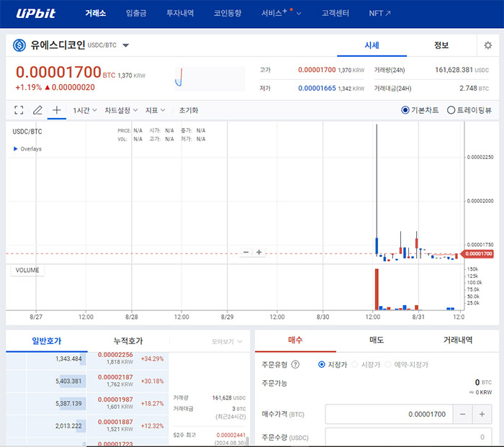Viewport: 504px width, 447px height.
Task: Click high price 0.00001700 value
Action: point(317,70)
